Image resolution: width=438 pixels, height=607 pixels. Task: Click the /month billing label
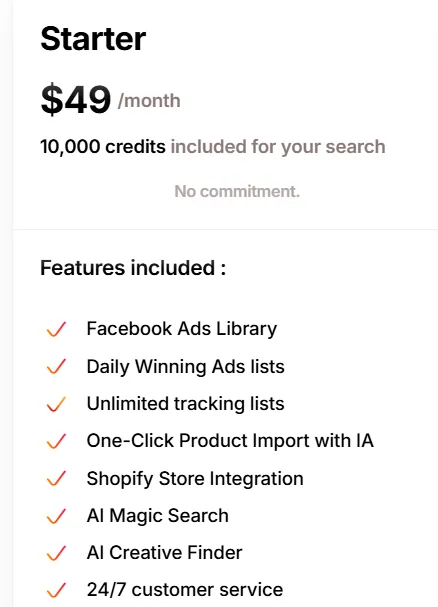coord(149,101)
